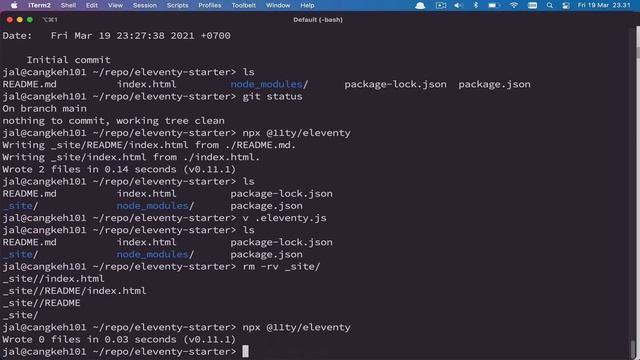Click 'rm -rv _site/' command text

click(x=281, y=267)
